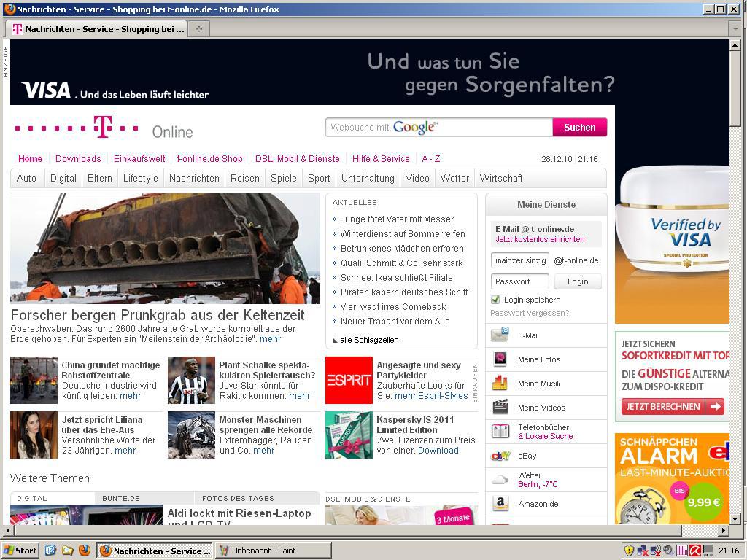Open the Video category tab
Screen dimensions: 747x560
tap(417, 178)
